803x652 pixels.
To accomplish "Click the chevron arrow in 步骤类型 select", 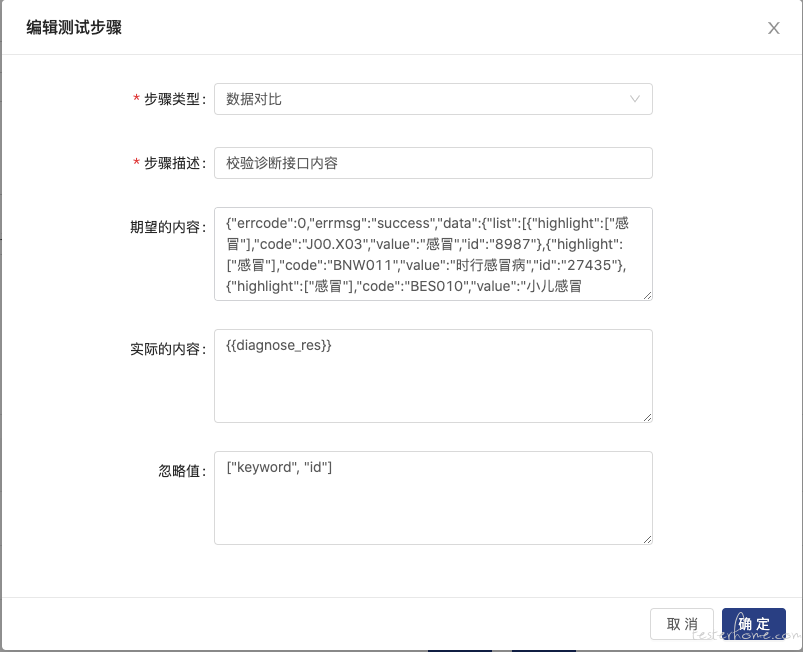I will (635, 99).
